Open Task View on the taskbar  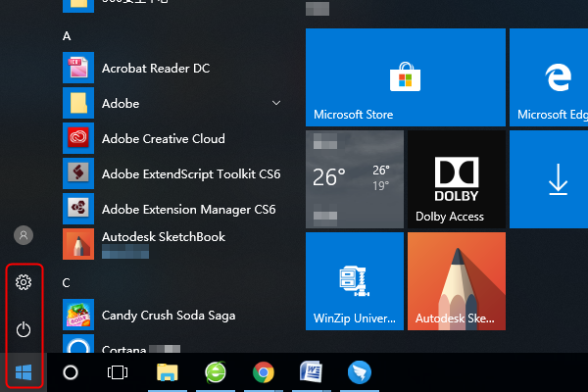tap(118, 372)
